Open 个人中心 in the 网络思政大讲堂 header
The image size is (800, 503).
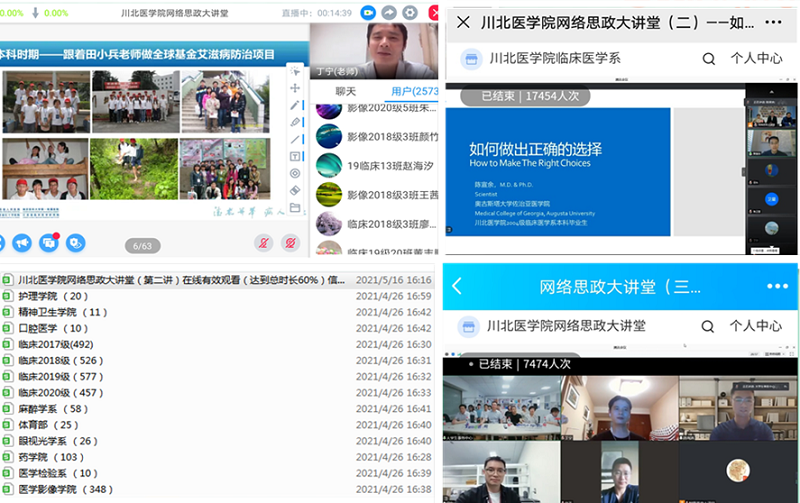(755, 325)
